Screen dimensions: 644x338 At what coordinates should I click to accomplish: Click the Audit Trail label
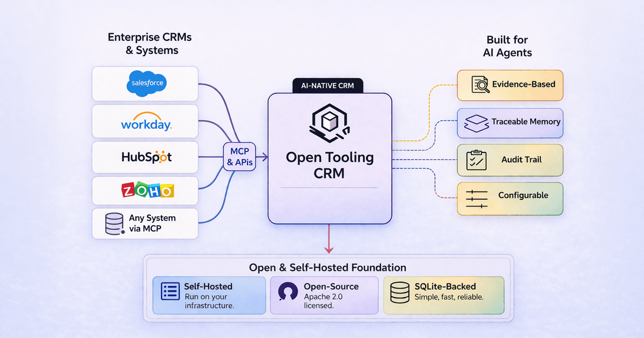[521, 159]
